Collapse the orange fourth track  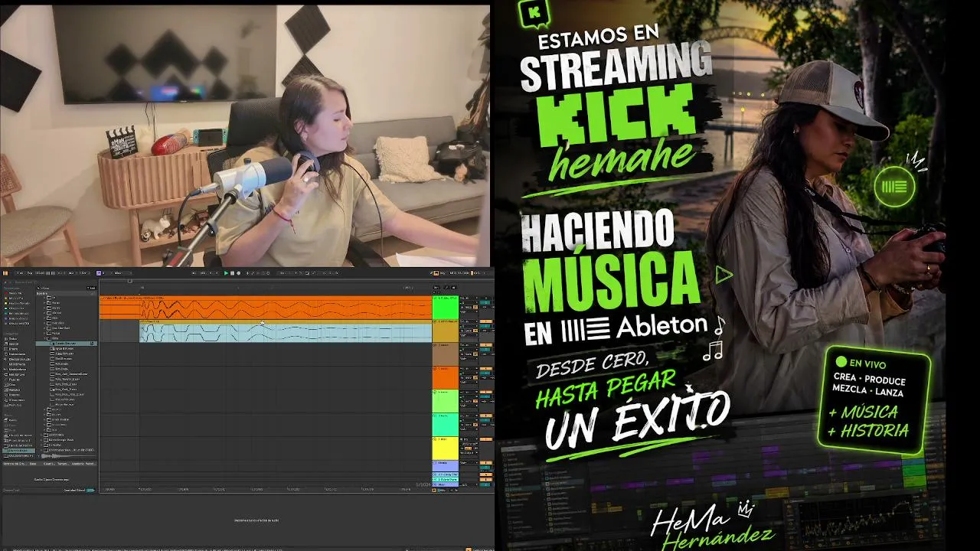(x=436, y=369)
